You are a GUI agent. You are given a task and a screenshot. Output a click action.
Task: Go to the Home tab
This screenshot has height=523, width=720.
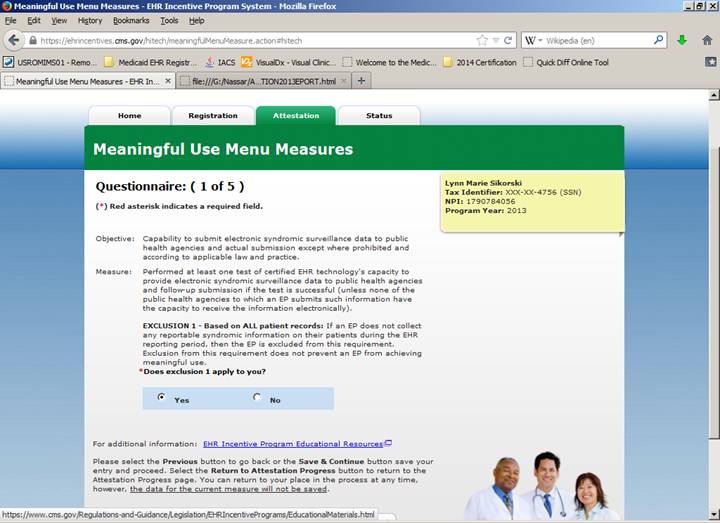[x=130, y=116]
